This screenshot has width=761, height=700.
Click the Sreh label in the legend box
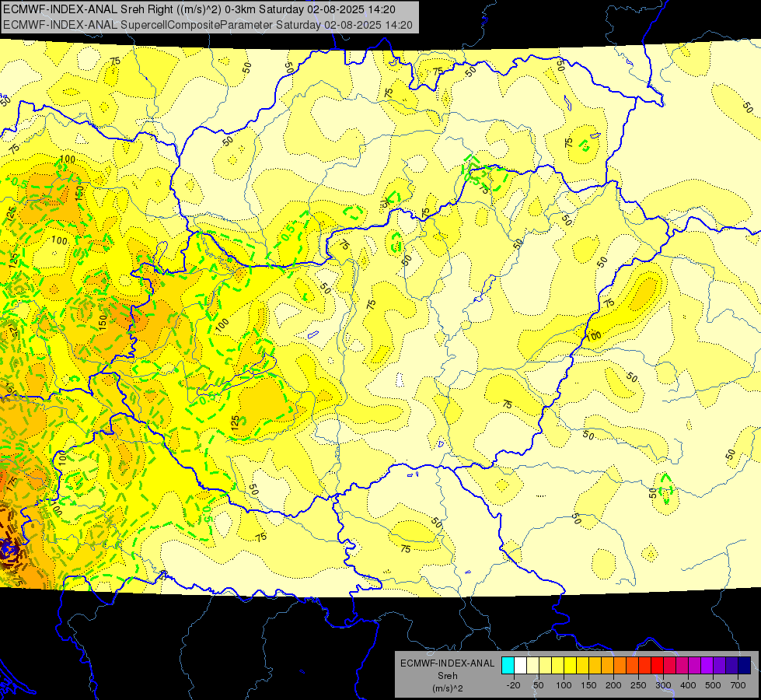tap(448, 676)
